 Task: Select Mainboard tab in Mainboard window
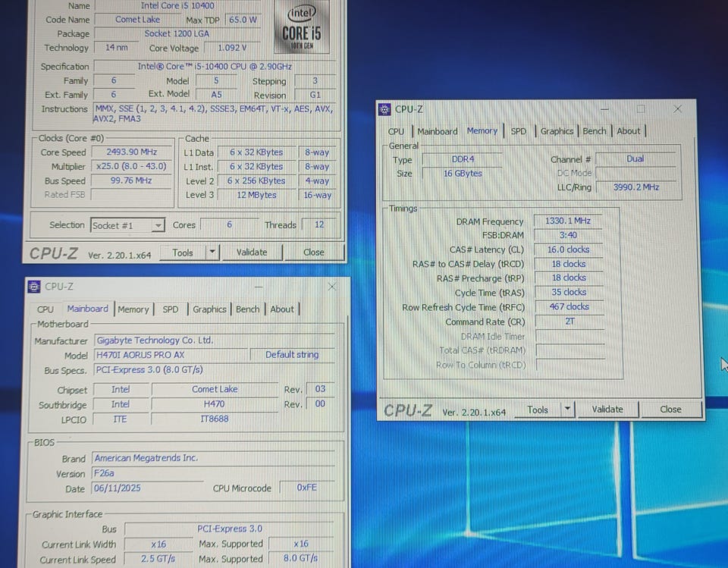point(87,309)
